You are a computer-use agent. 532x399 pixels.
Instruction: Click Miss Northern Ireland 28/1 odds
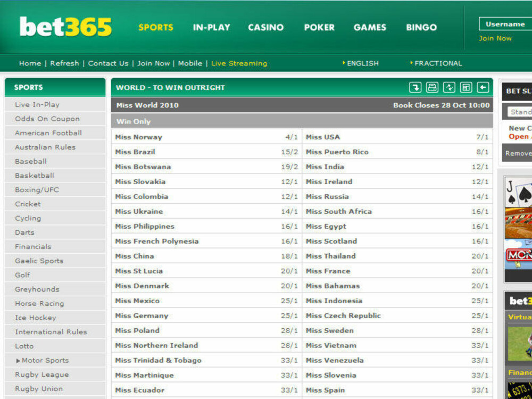pos(289,345)
